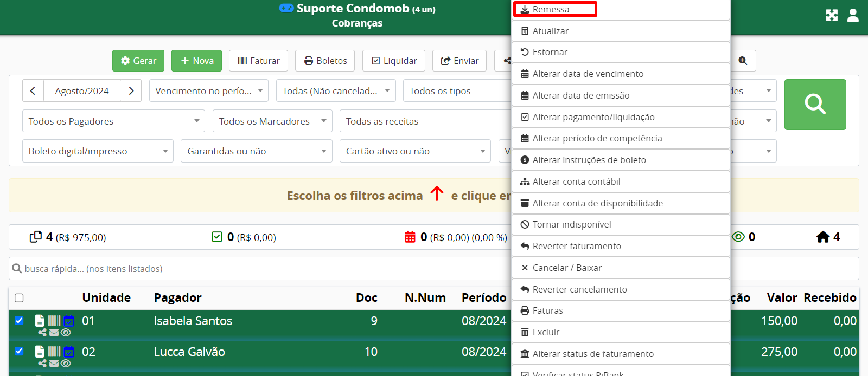Uncheck the Isabela Santos row checkbox
The image size is (868, 376).
[x=20, y=321]
